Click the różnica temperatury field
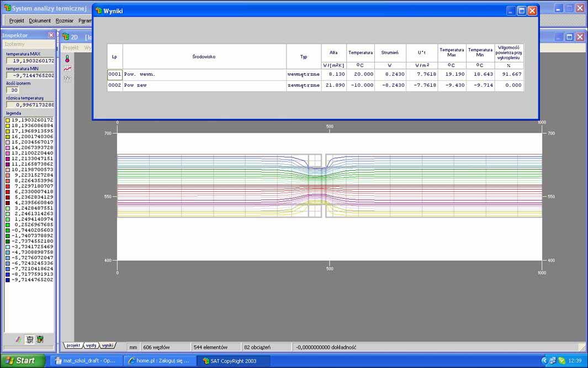Viewport: 588px width, 368px height. pyautogui.click(x=30, y=104)
